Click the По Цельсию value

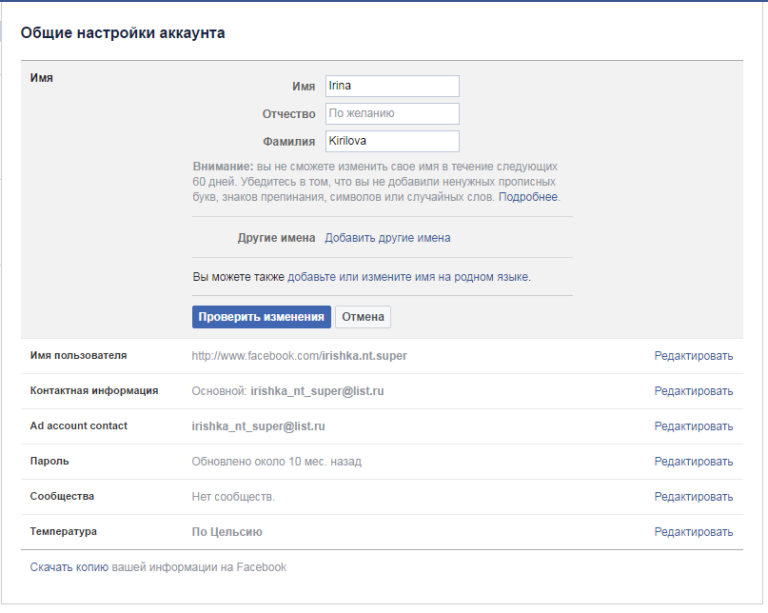pos(227,532)
